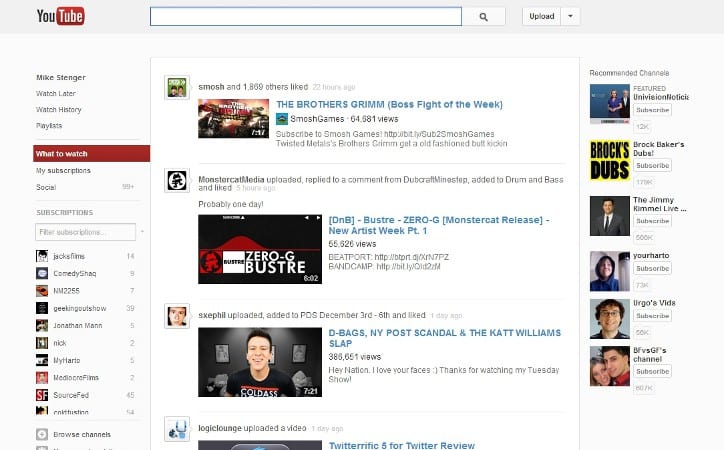Screen dimensions: 724x450
Task: Open Mike Stenger's profile link
Action: (61, 78)
